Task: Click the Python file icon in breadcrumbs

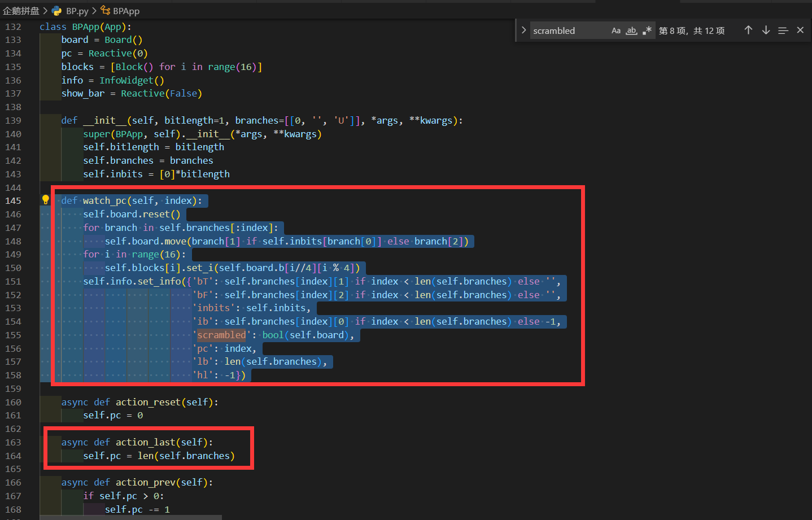Action: point(56,11)
